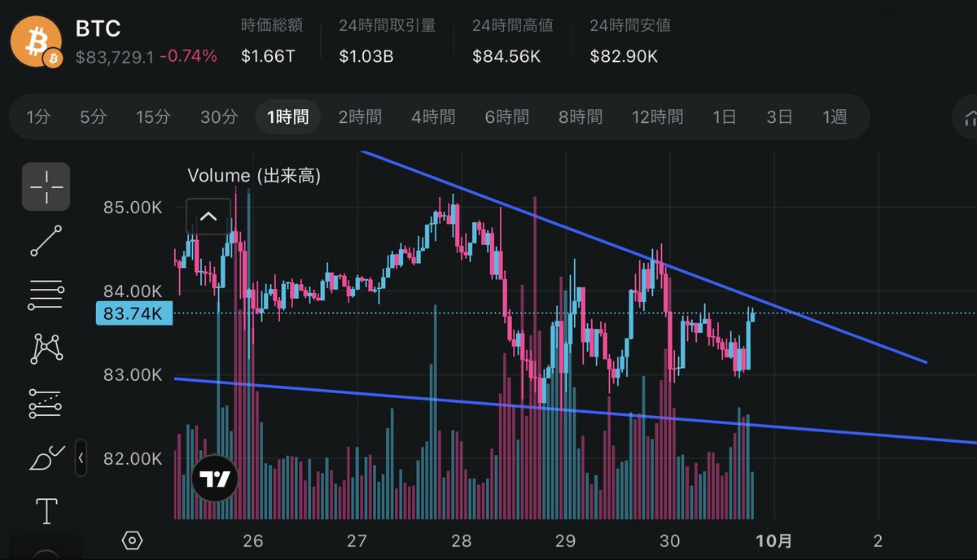
Task: Switch to 4時間 timeframe
Action: (433, 117)
